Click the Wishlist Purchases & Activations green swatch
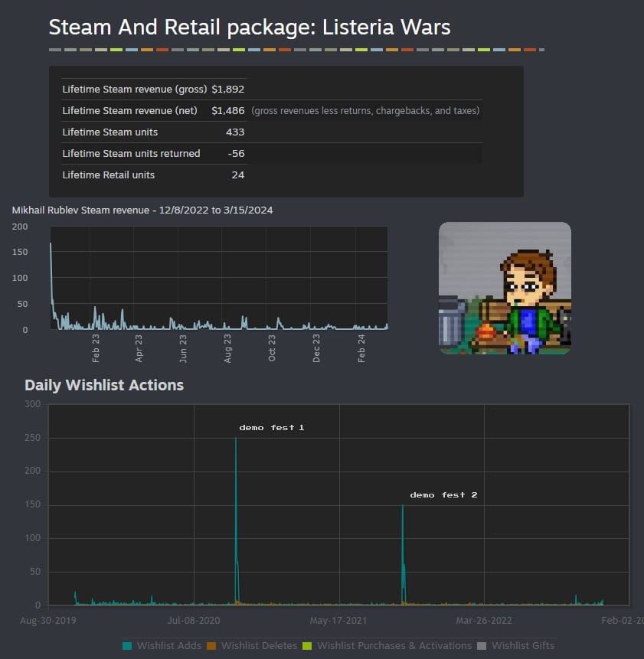644x659 pixels. (x=307, y=645)
